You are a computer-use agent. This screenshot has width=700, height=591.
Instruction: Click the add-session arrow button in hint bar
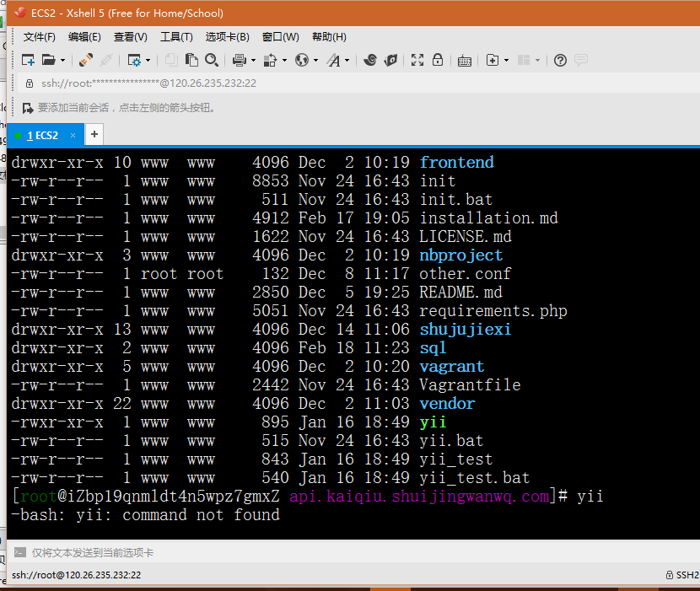[x=28, y=108]
